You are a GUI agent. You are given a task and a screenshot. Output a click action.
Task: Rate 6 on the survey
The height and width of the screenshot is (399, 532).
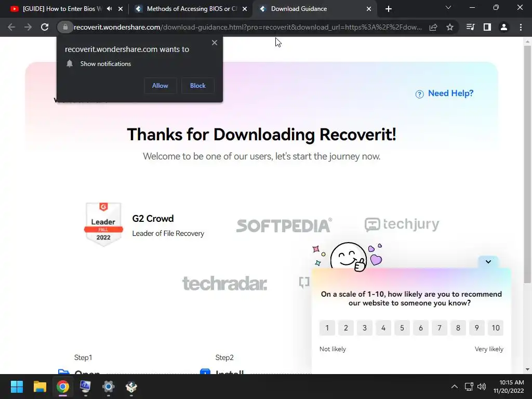point(421,328)
